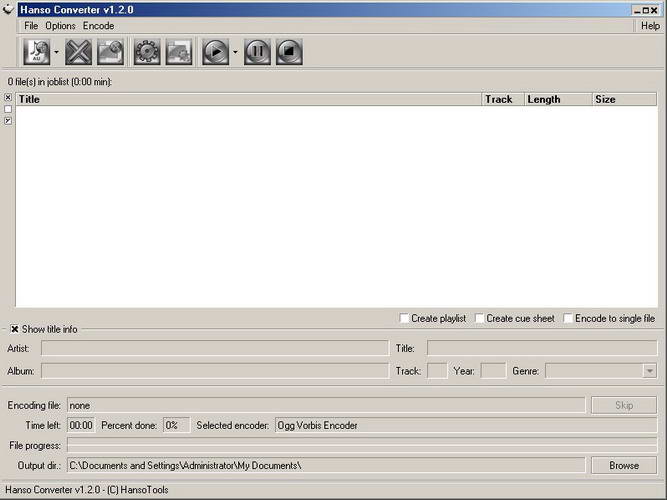Open the dropdown arrow beside Play button
The width and height of the screenshot is (667, 500).
coord(235,52)
